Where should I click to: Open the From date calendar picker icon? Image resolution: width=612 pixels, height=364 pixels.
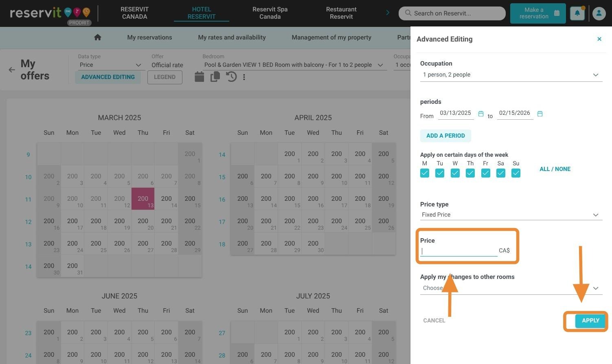click(x=480, y=114)
